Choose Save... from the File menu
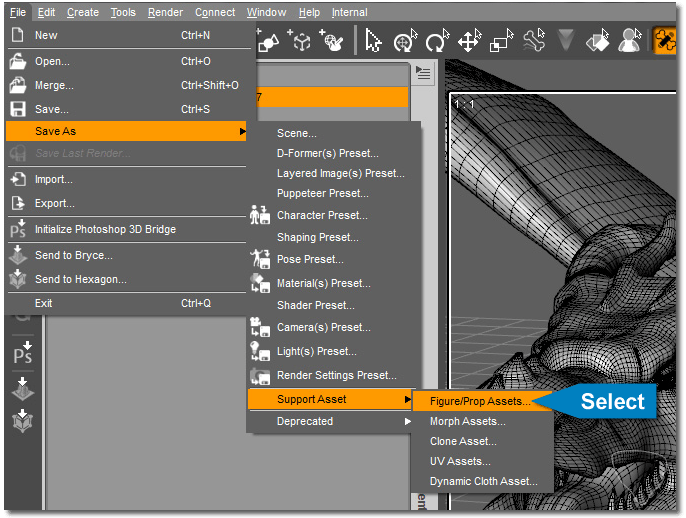Viewport: 686px width, 518px height. [126, 109]
